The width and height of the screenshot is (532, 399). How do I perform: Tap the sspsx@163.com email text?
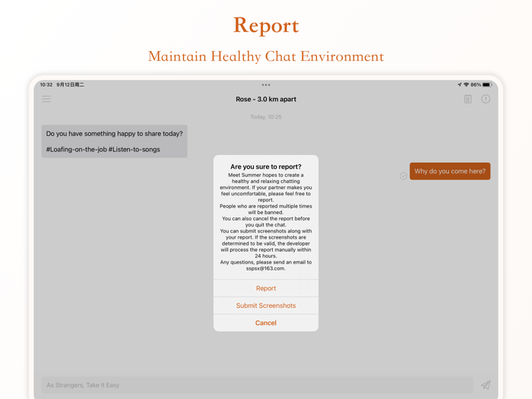tap(266, 268)
